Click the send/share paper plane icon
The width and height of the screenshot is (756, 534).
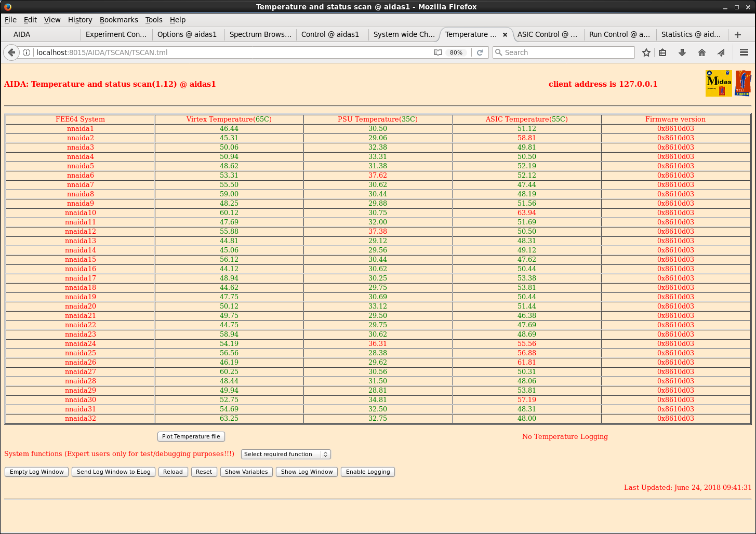tap(721, 52)
